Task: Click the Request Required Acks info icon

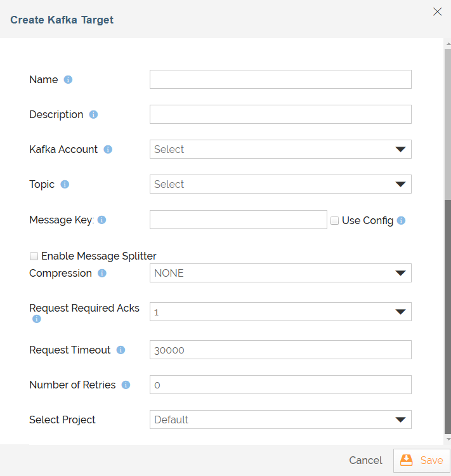Action: click(x=37, y=319)
